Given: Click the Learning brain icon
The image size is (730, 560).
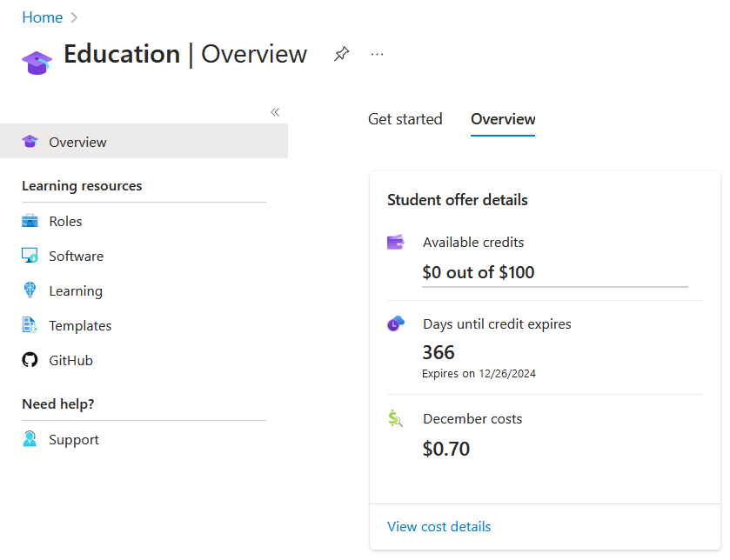Looking at the screenshot, I should click(30, 290).
